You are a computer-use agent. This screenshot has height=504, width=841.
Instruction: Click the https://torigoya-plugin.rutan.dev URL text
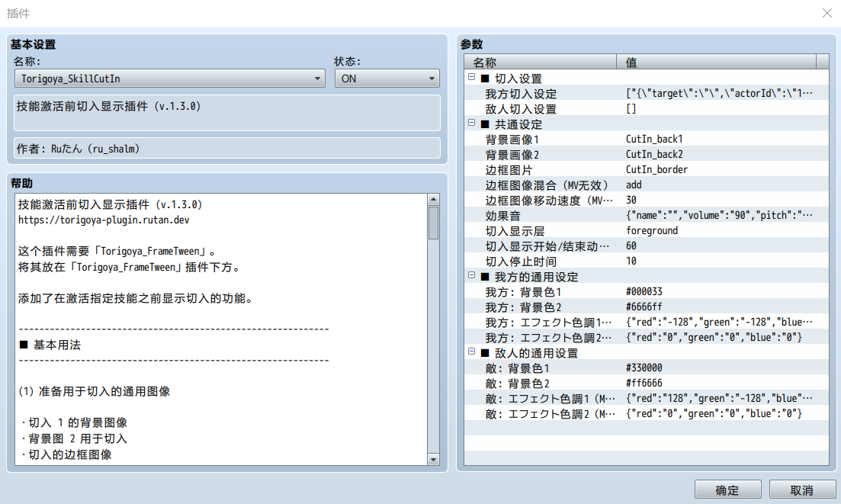104,220
